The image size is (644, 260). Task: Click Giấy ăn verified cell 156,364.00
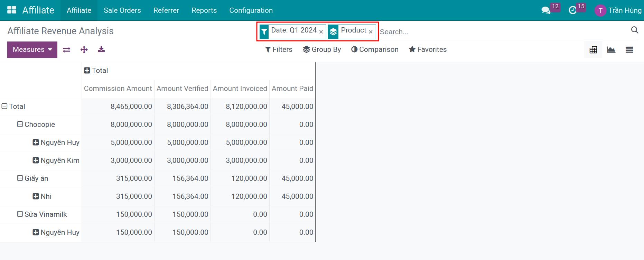point(183,178)
